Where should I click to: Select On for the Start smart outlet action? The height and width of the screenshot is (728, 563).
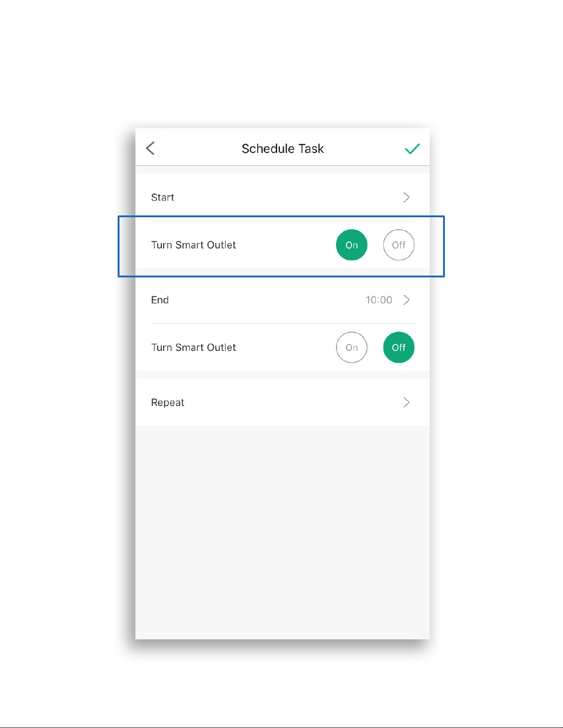click(352, 245)
